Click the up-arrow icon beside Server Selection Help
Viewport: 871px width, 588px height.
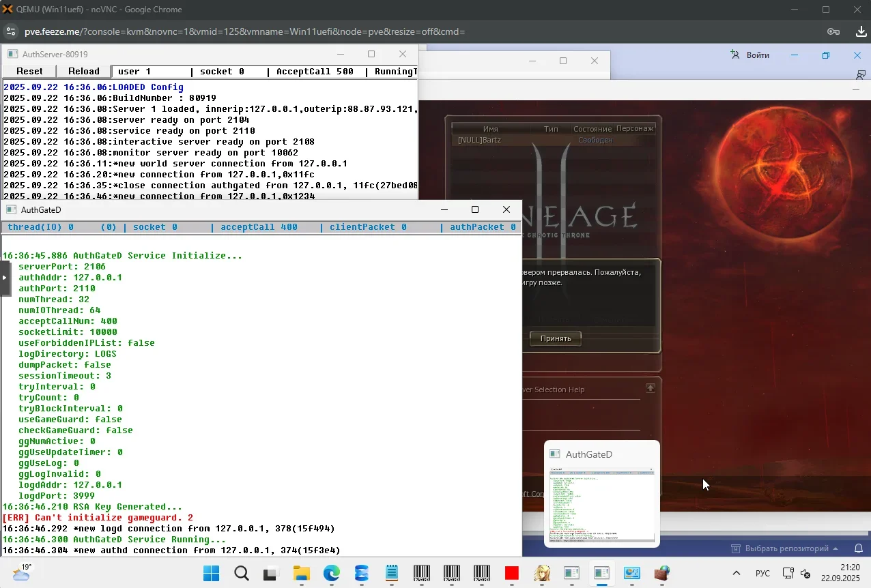tap(651, 388)
